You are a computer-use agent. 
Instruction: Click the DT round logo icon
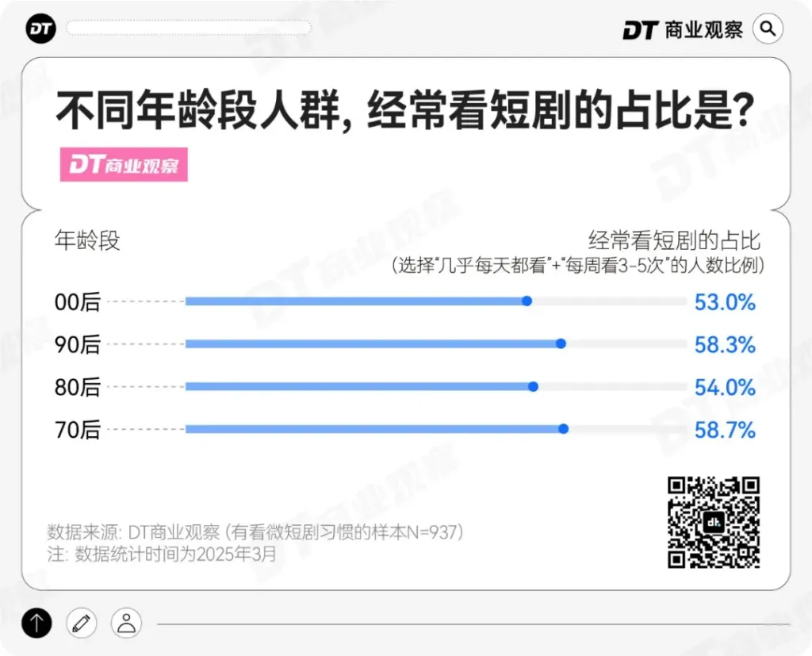pyautogui.click(x=39, y=29)
